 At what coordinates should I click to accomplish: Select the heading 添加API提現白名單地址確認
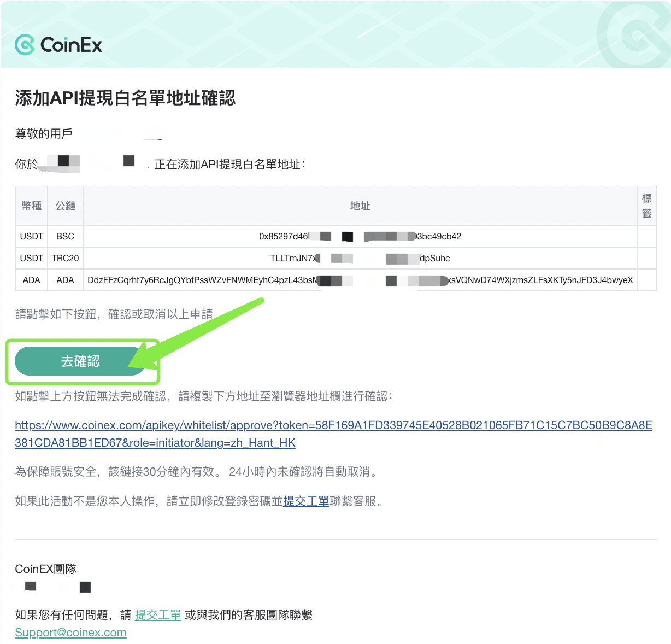tap(125, 98)
